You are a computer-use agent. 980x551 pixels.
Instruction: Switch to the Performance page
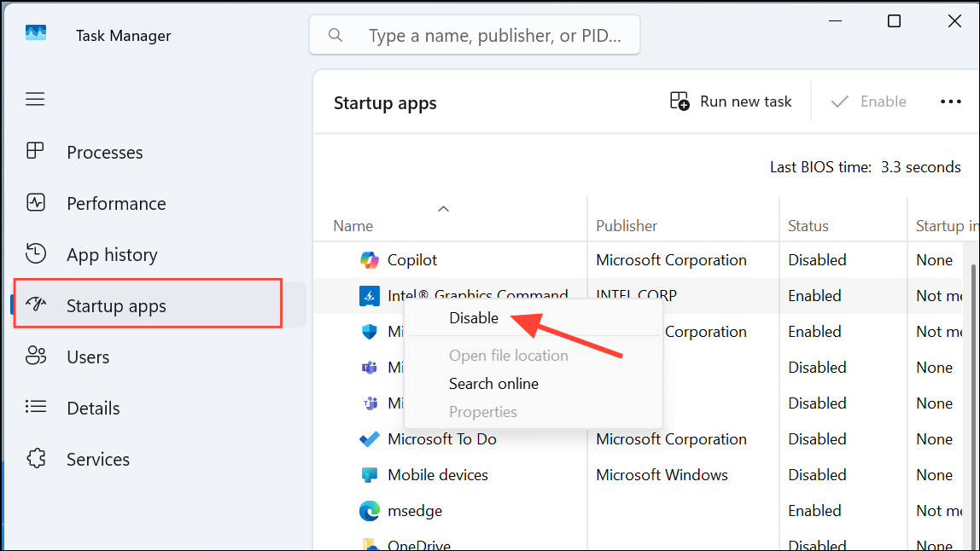pyautogui.click(x=116, y=204)
